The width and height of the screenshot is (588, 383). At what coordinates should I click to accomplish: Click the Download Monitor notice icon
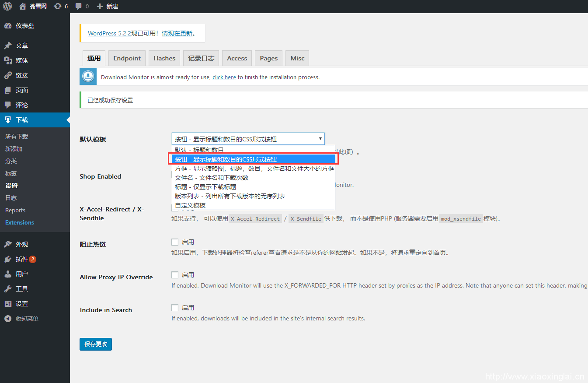(x=88, y=77)
